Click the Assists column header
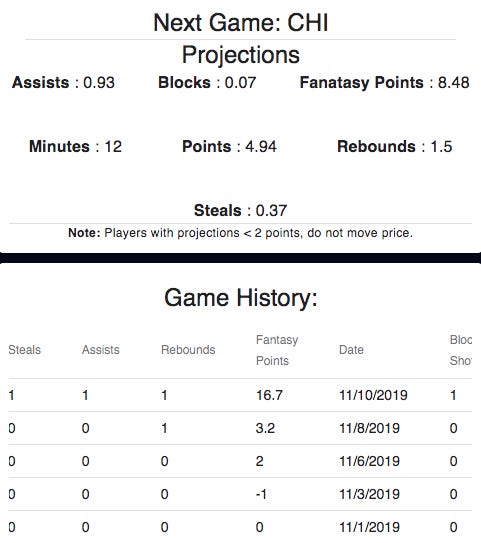 [101, 350]
